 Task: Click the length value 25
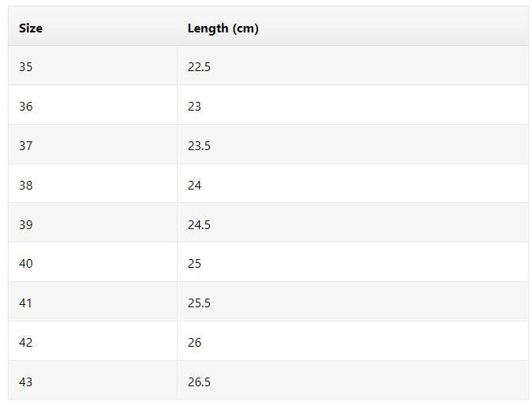pos(194,264)
